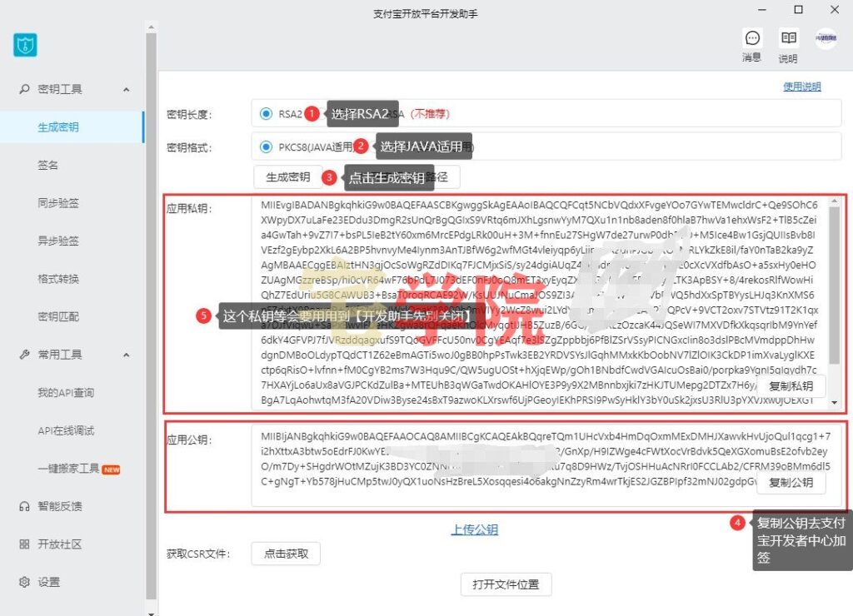Click the 开放社区 grid icon
The width and height of the screenshot is (853, 616).
[x=24, y=544]
